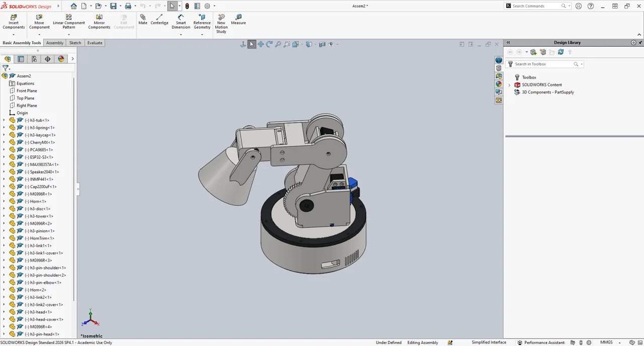
Task: Refresh the Design Library
Action: [560, 52]
